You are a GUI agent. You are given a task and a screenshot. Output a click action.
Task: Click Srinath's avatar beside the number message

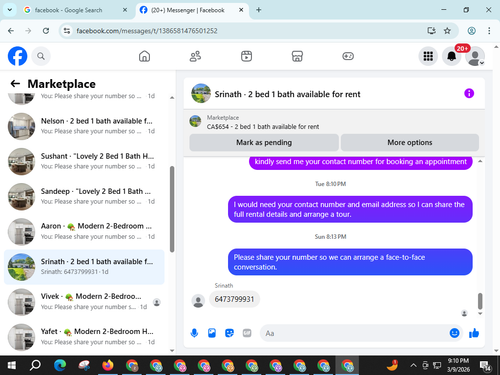[198, 301]
